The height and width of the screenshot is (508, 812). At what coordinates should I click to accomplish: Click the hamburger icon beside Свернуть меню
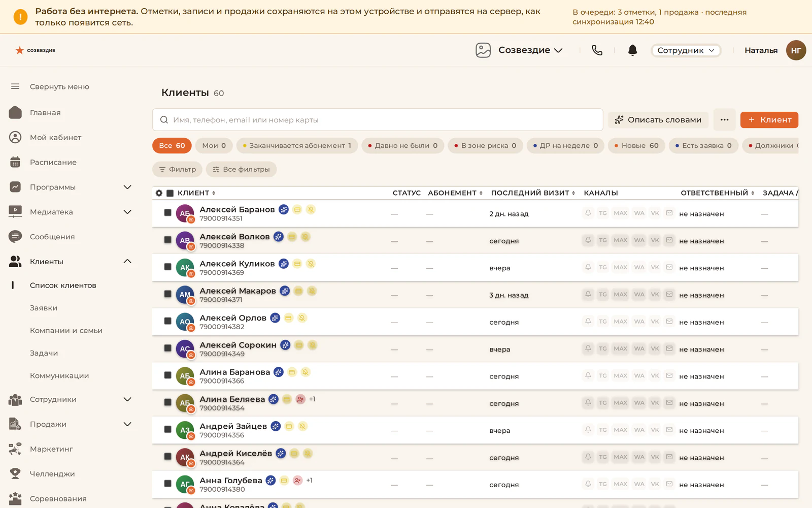pyautogui.click(x=15, y=86)
